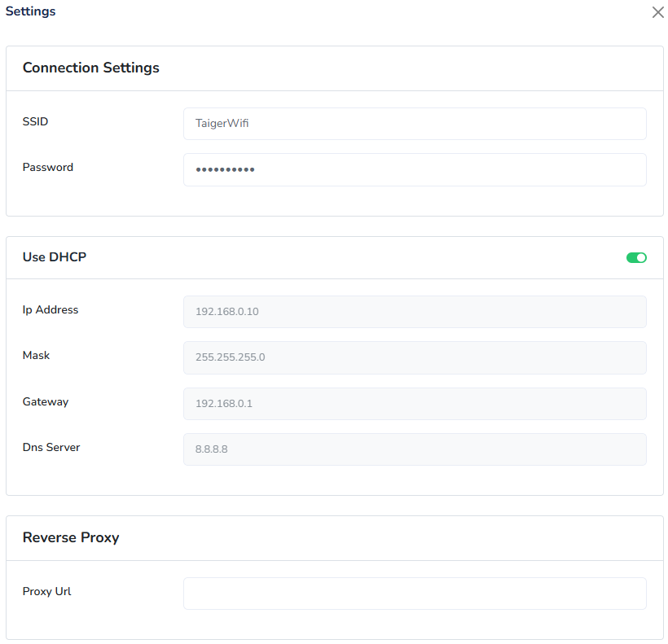Click the Mask field showing 255.255.255.0
Screen dimensions: 668x644
tap(415, 357)
